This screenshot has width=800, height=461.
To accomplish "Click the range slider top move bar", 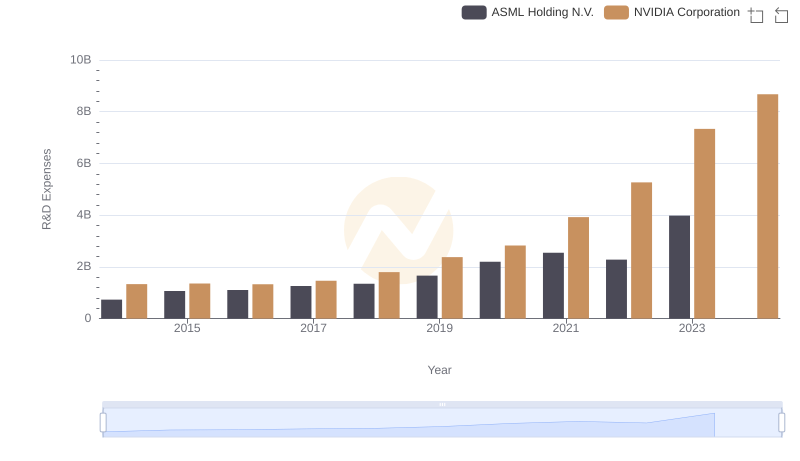I will [442, 404].
